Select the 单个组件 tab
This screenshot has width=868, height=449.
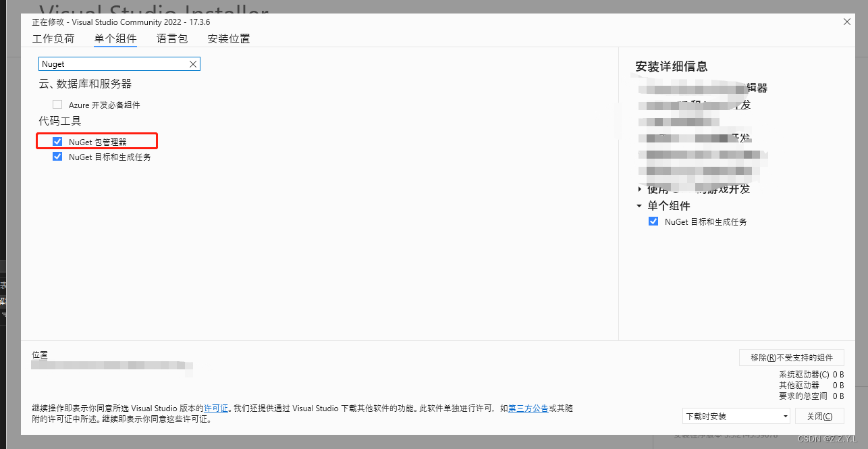click(x=115, y=38)
